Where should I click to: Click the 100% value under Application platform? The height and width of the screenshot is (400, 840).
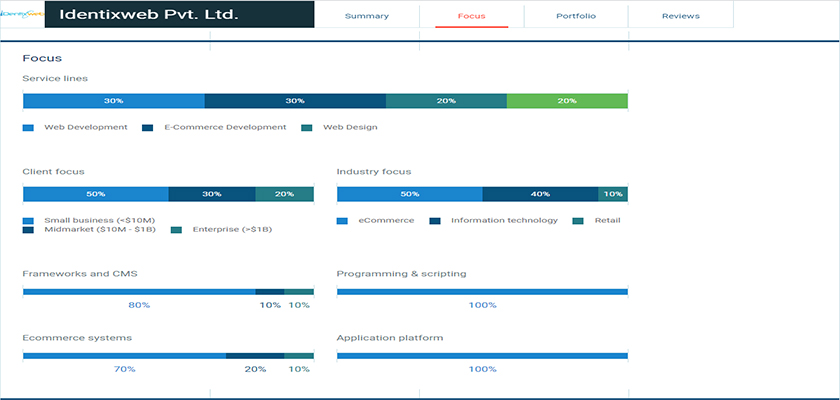point(483,369)
